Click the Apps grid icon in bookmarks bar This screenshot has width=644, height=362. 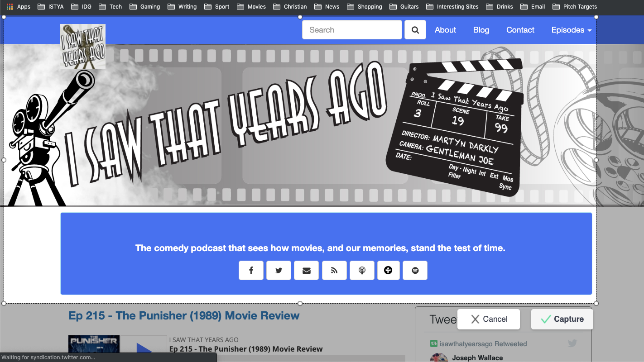click(10, 7)
